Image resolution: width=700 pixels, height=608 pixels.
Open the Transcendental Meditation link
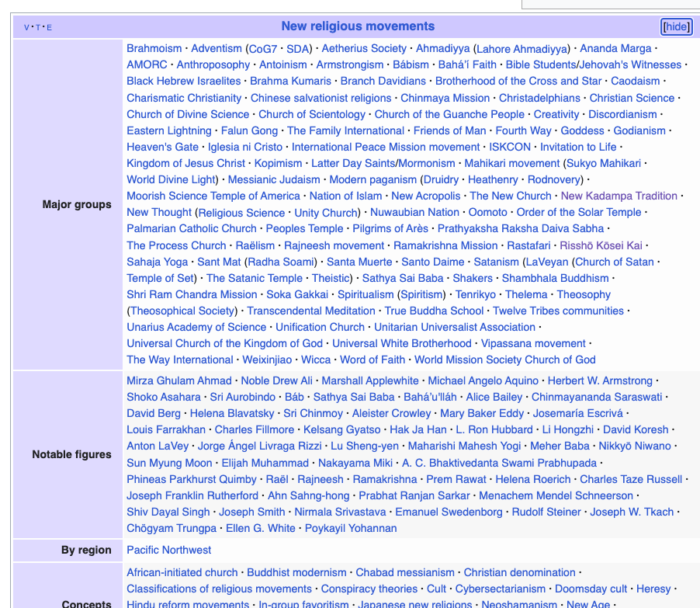pyautogui.click(x=310, y=311)
